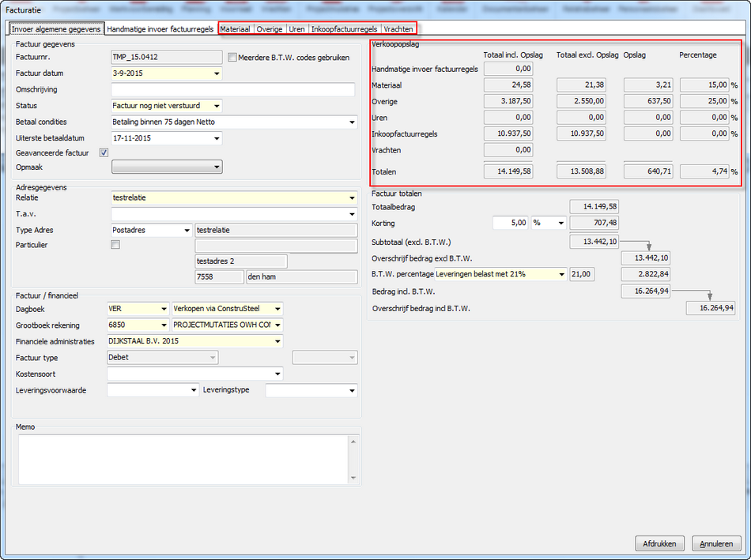Click Overschrijf bedrag excl B.T.W. field
The height and width of the screenshot is (560, 751).
tap(646, 258)
